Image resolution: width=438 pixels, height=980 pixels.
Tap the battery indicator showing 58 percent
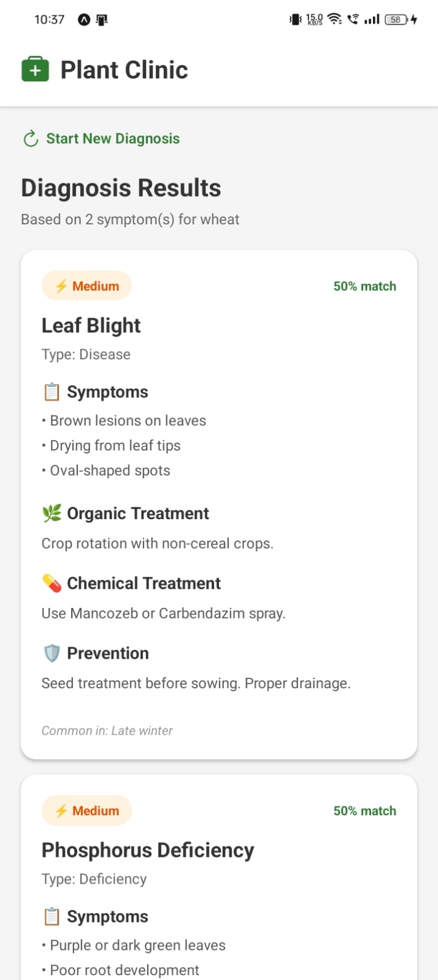(x=395, y=19)
